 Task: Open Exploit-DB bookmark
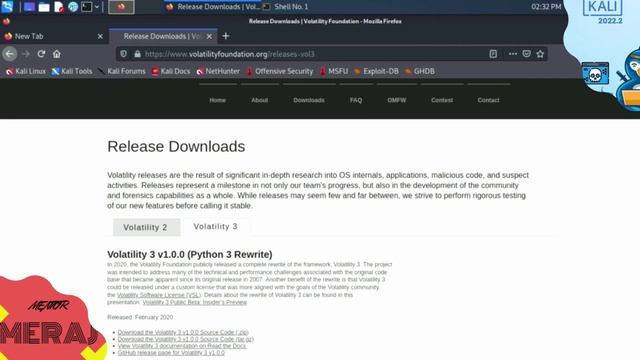point(376,71)
